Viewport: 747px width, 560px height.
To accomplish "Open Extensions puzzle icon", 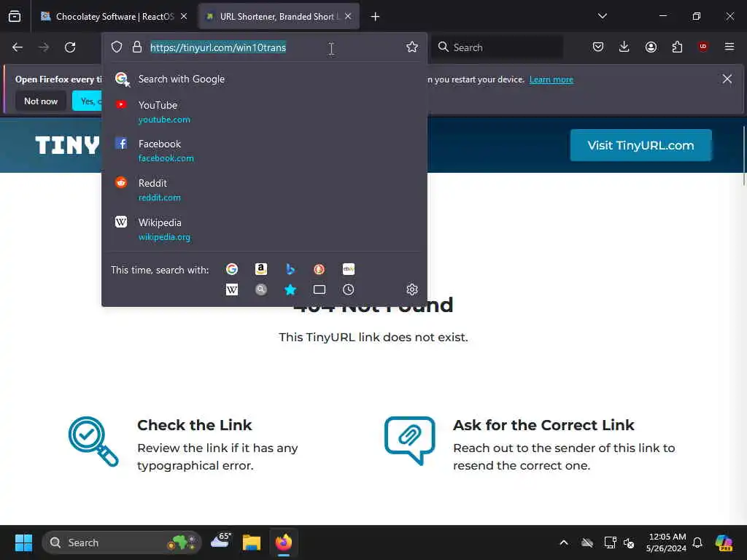I will (677, 47).
